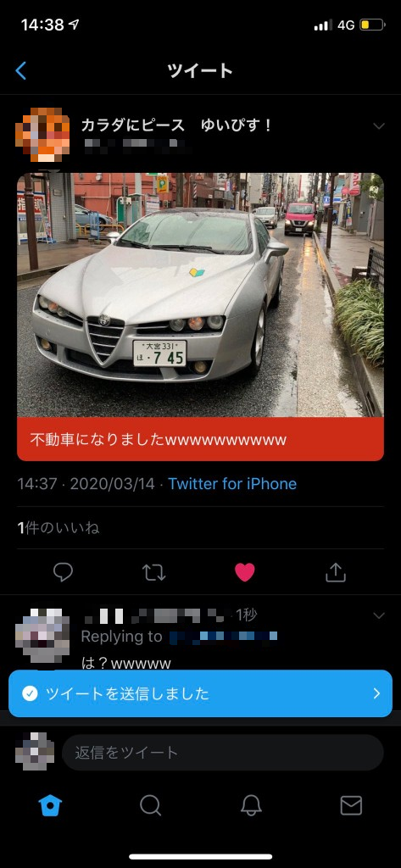This screenshot has width=401, height=868.
Task: Retweet this tweet
Action: click(x=153, y=573)
